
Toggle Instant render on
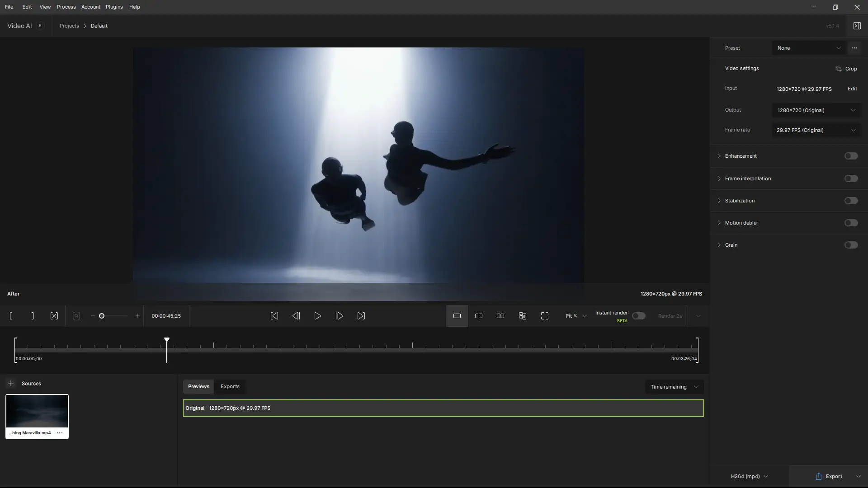[x=638, y=316]
